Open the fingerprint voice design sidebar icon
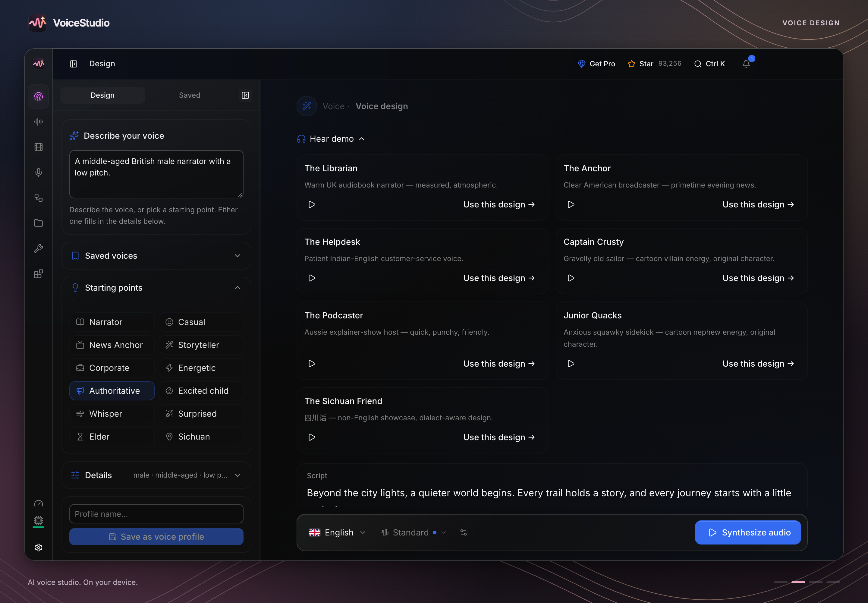The image size is (868, 603). 39,96
